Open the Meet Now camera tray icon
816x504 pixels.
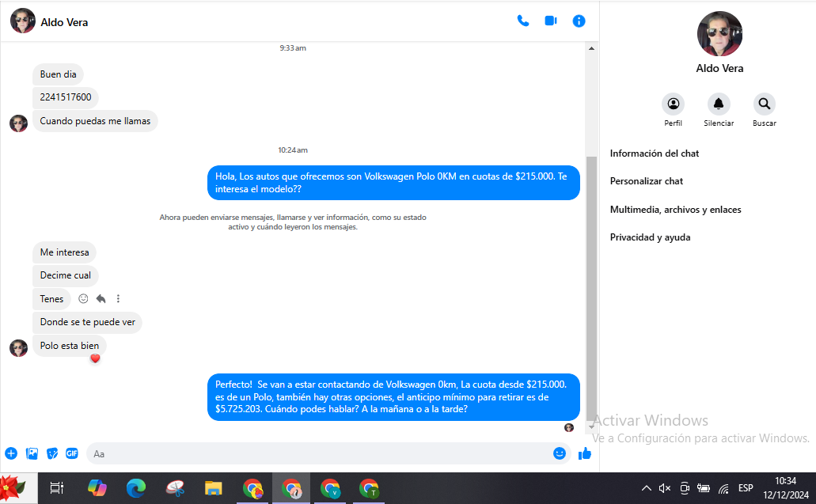point(685,488)
